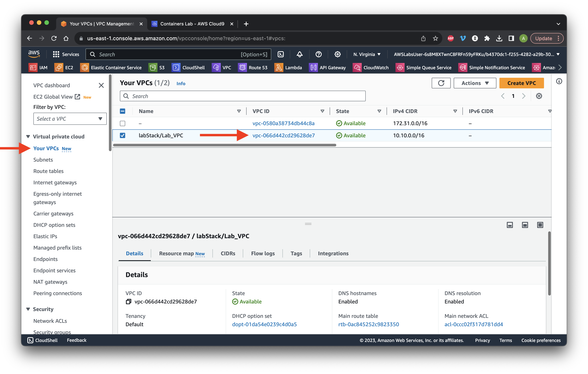Open the S3 service shortcut
The width and height of the screenshot is (588, 374).
(157, 68)
